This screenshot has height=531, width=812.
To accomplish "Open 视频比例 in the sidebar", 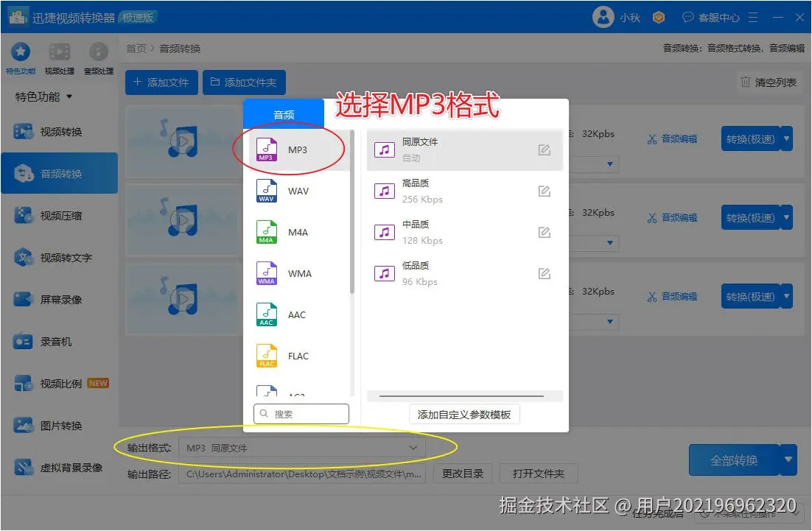I will pyautogui.click(x=60, y=384).
